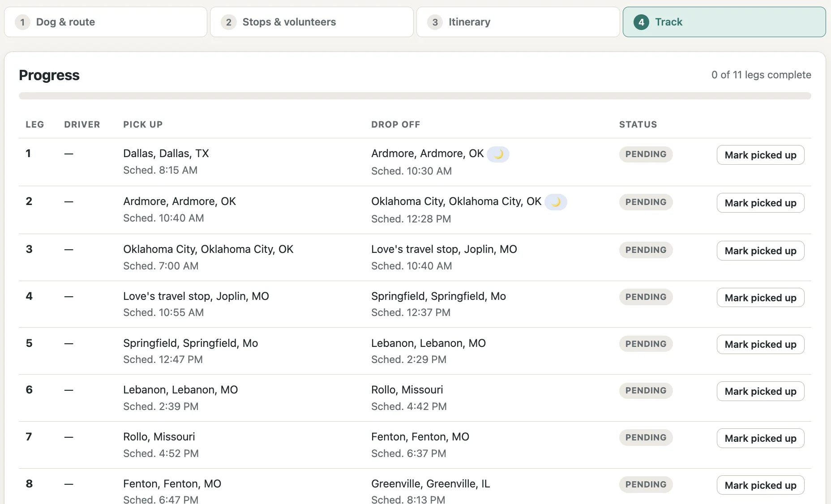Mark leg 8 Fenton pickup as picked up

pos(760,485)
